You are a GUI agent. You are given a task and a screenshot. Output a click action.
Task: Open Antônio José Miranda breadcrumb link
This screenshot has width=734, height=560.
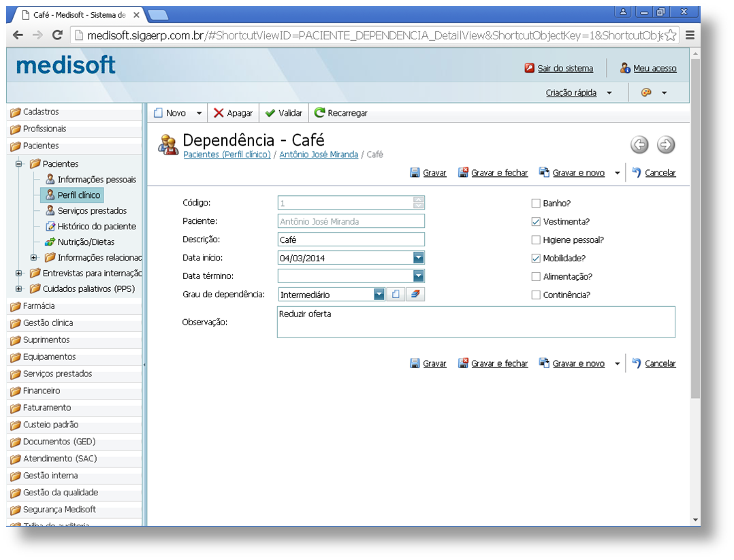(x=319, y=154)
